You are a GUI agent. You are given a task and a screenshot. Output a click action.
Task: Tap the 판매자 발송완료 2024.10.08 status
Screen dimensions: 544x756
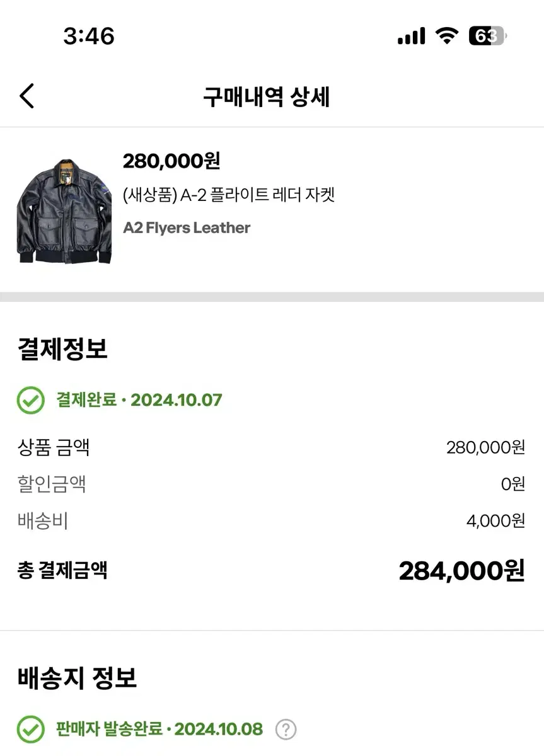click(x=159, y=730)
